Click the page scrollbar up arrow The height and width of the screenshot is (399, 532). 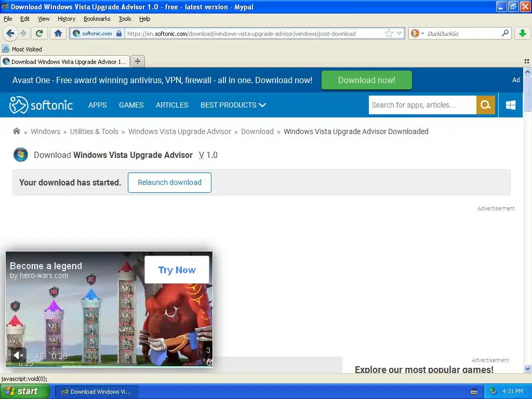pyautogui.click(x=527, y=72)
